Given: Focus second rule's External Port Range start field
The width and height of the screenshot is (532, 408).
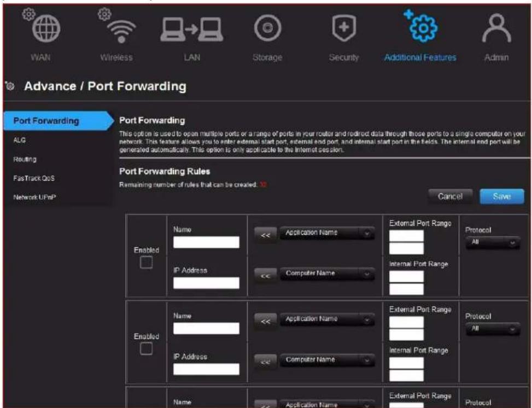Looking at the screenshot, I should coord(406,322).
